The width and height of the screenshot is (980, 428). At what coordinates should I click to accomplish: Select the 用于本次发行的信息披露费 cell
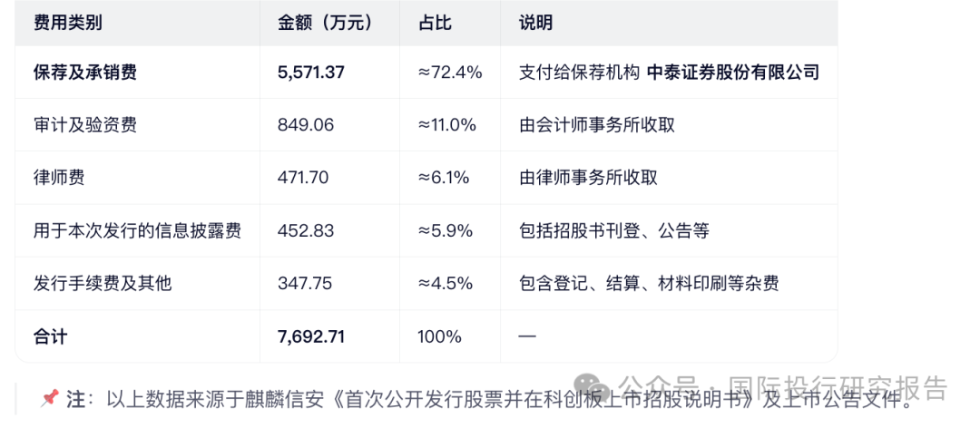tap(137, 230)
